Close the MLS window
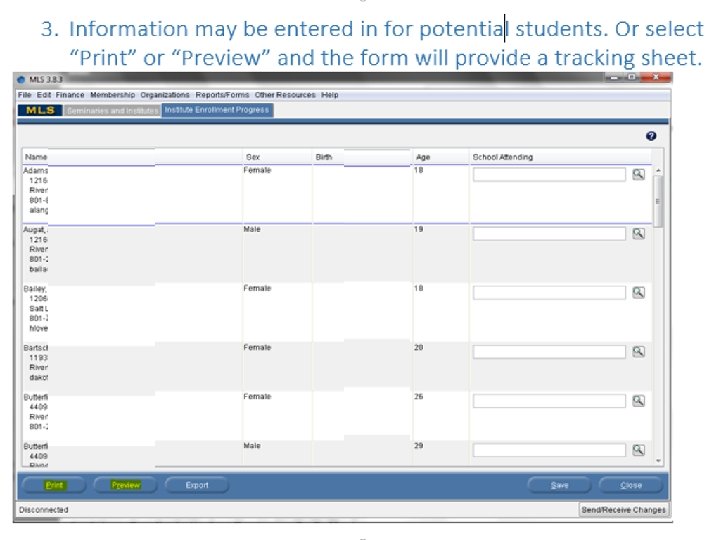Screen dimensions: 720x540 (656, 77)
